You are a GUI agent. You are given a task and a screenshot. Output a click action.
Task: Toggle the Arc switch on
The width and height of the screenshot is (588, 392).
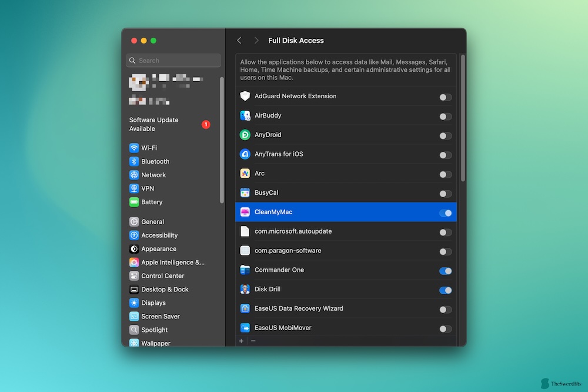point(445,175)
